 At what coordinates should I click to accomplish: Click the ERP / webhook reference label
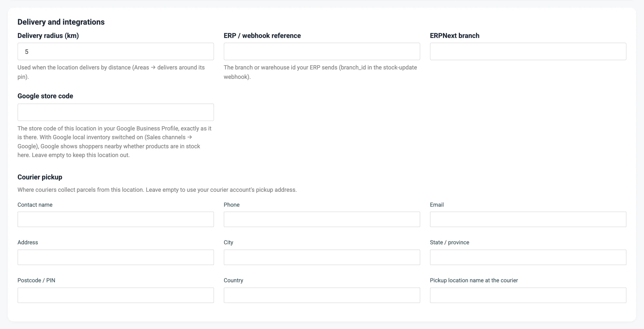pyautogui.click(x=262, y=36)
